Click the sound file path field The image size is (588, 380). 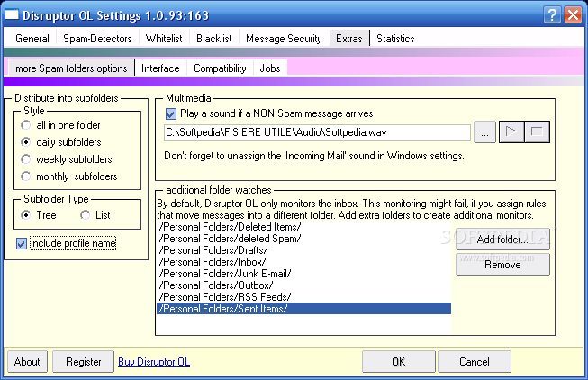pos(317,132)
